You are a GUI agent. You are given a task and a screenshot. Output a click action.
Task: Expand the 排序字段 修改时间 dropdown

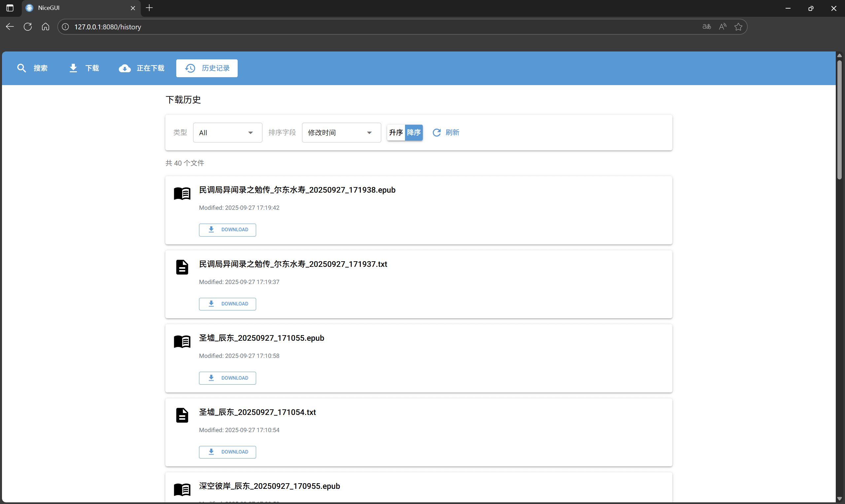[x=341, y=133]
